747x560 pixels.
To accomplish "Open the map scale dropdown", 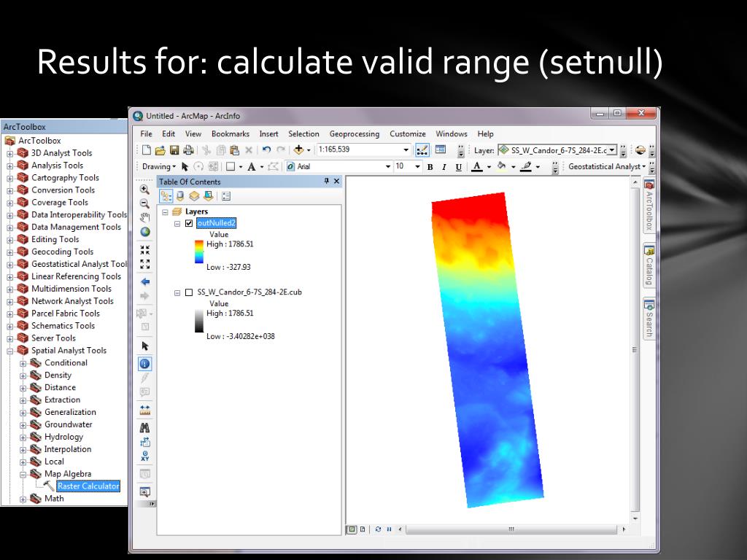I will coord(406,150).
